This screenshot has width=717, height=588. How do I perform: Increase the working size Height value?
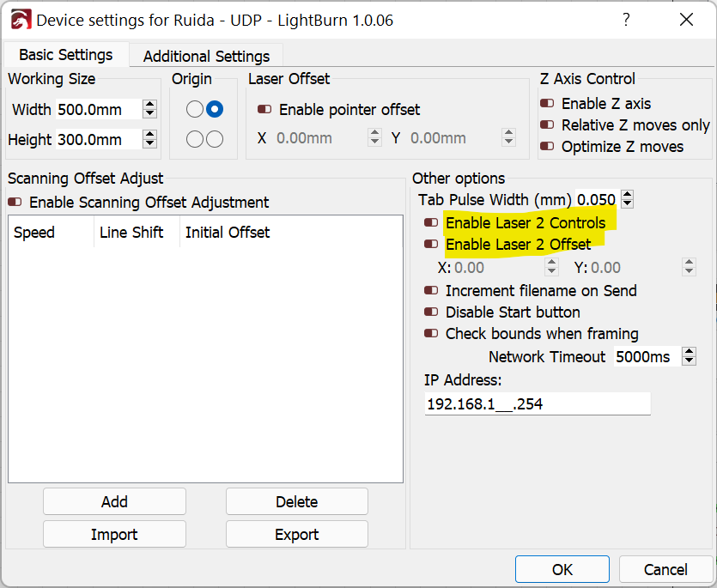149,135
